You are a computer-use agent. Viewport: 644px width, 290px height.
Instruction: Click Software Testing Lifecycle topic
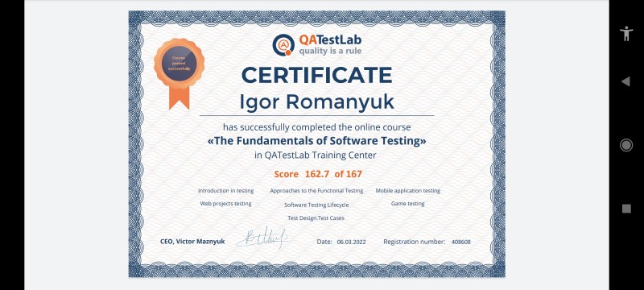[316, 205]
